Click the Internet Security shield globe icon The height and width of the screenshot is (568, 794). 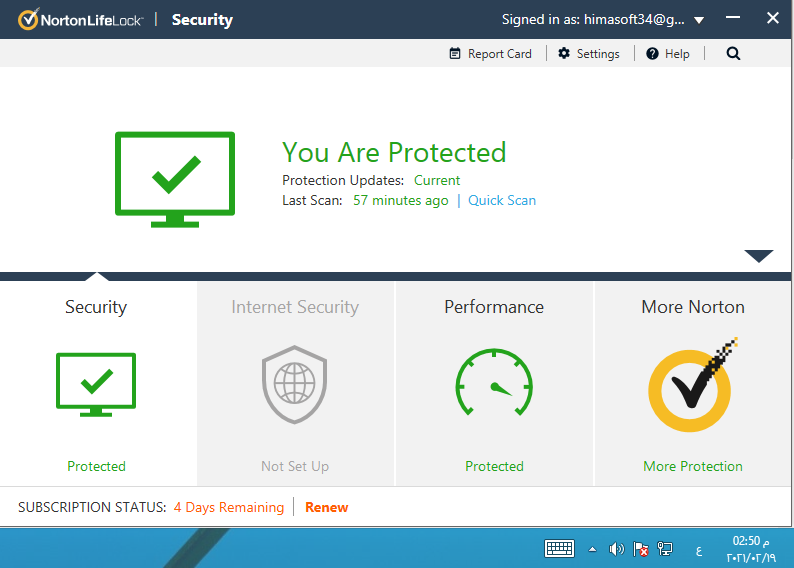point(294,384)
